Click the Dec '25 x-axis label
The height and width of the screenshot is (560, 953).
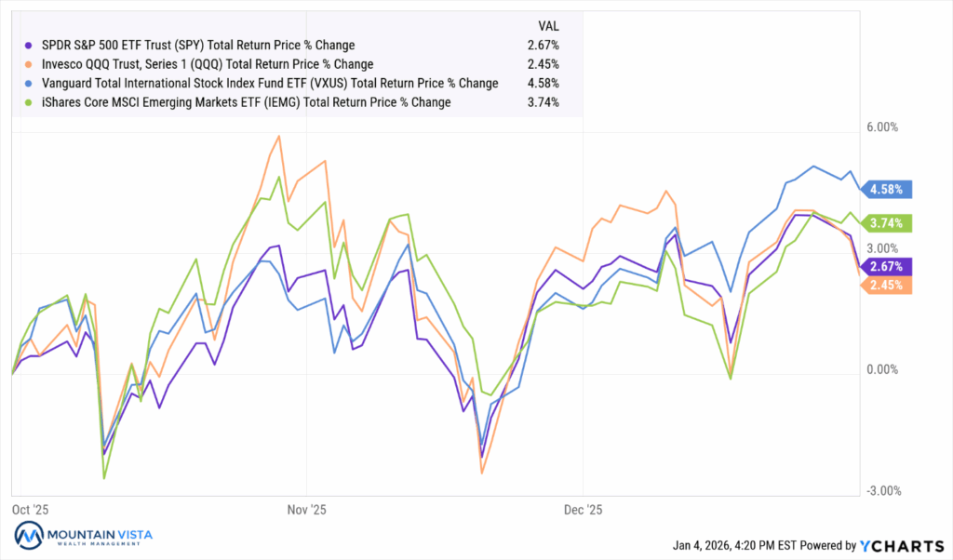tap(582, 510)
